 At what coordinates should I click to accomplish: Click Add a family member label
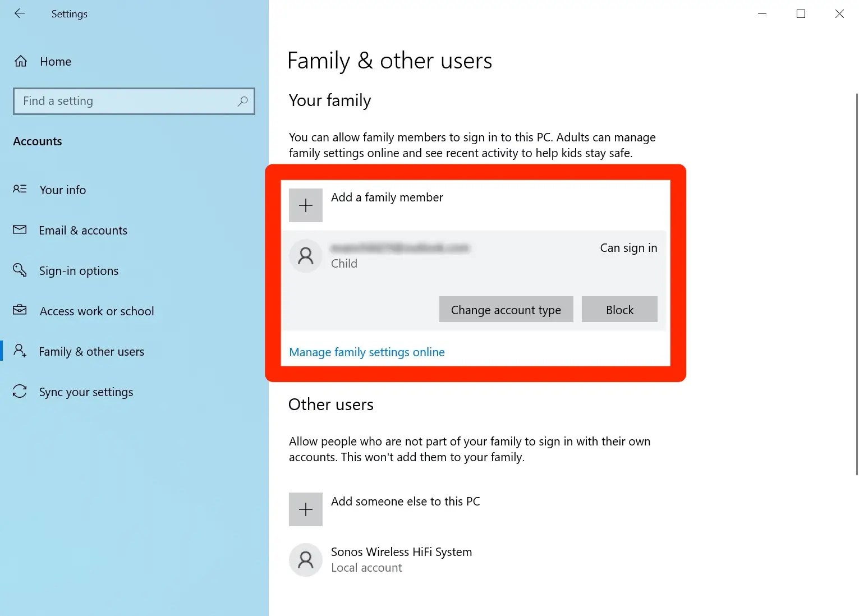(387, 197)
